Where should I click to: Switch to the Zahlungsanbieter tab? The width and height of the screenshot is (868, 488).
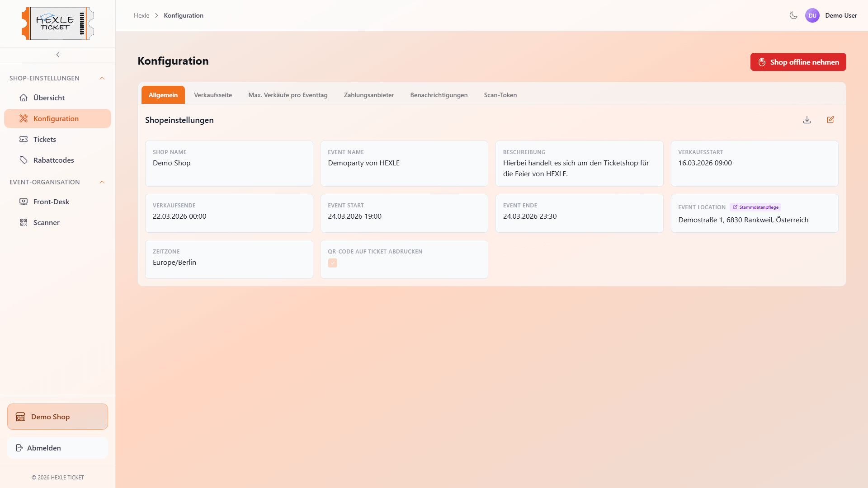(368, 95)
